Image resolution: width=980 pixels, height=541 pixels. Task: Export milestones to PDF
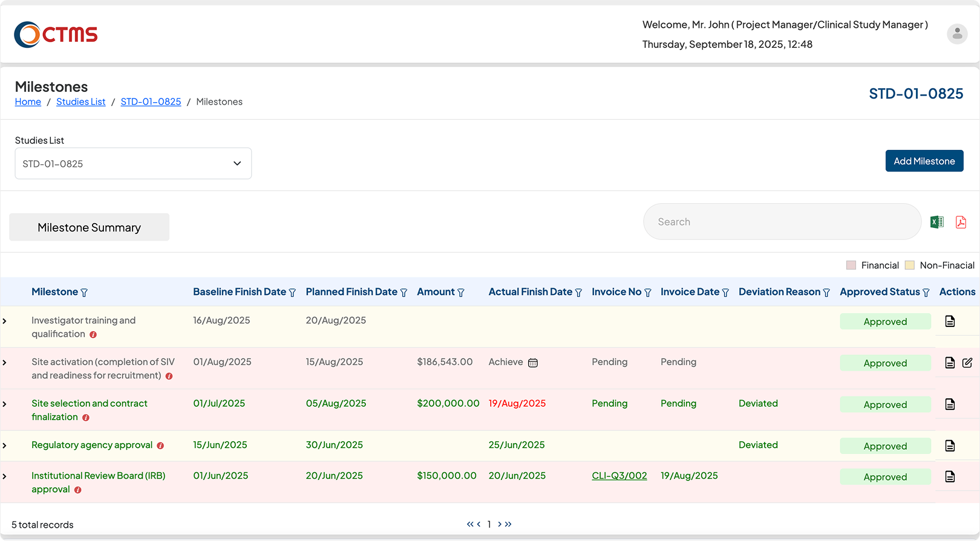click(x=961, y=222)
